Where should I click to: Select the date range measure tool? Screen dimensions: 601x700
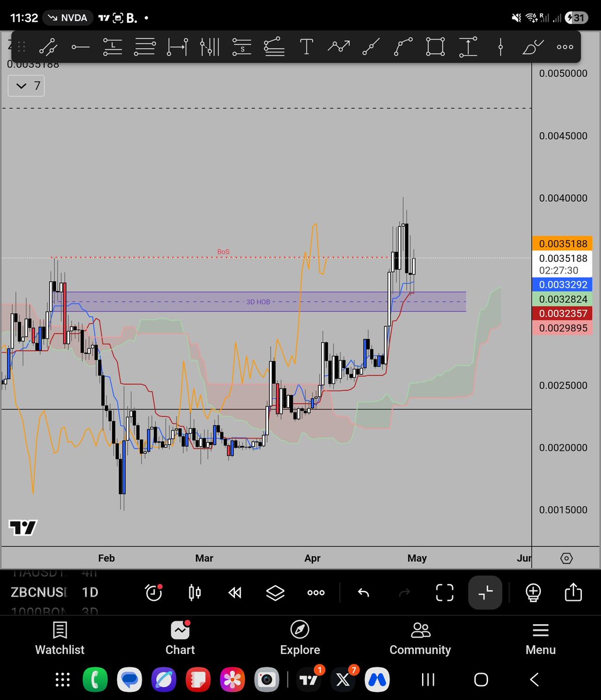[177, 47]
